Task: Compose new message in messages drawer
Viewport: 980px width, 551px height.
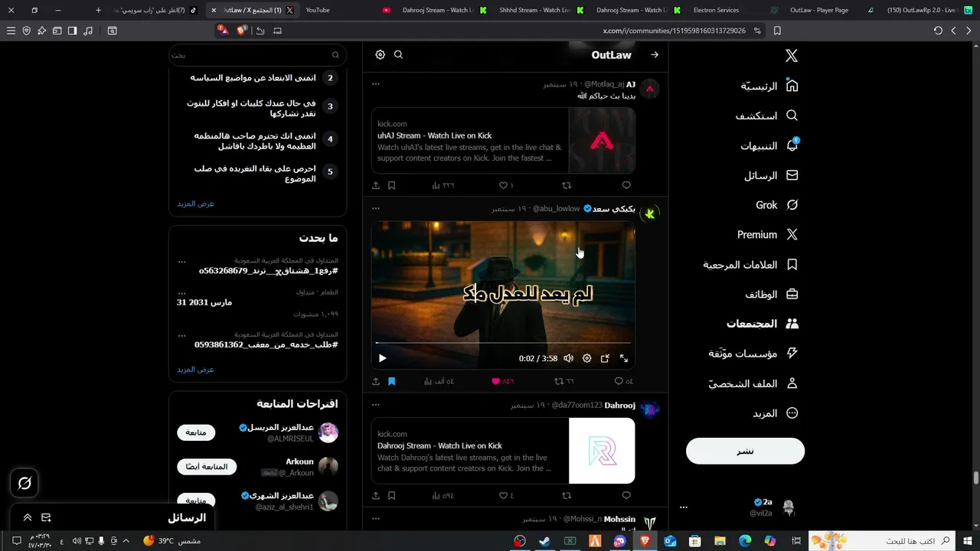Action: click(x=46, y=518)
